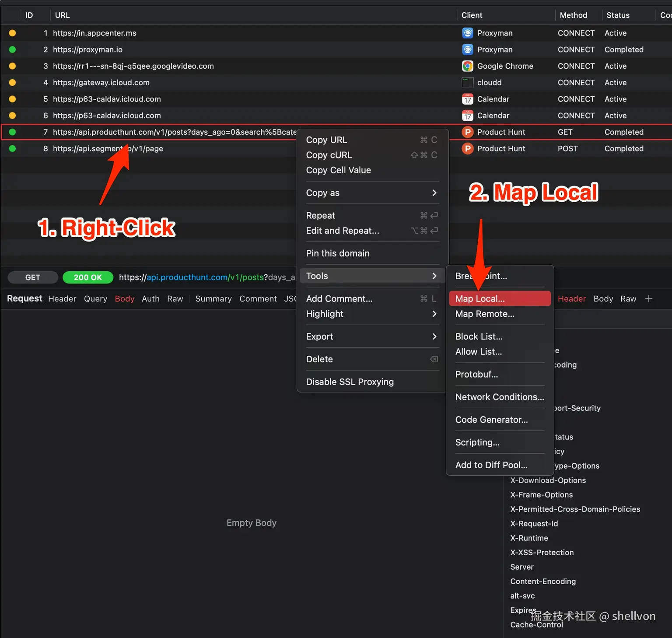This screenshot has width=672, height=638.
Task: Click yellow status dot of googlevideo row
Action: [x=12, y=66]
